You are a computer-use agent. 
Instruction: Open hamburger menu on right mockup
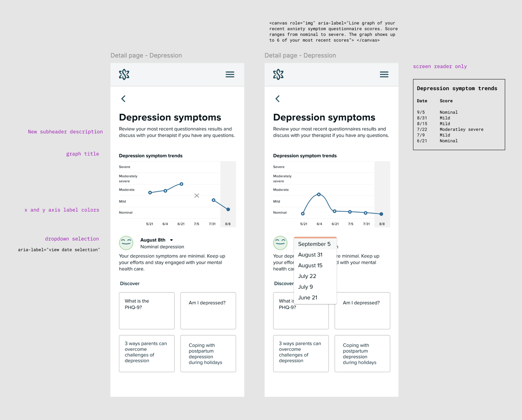coord(384,75)
